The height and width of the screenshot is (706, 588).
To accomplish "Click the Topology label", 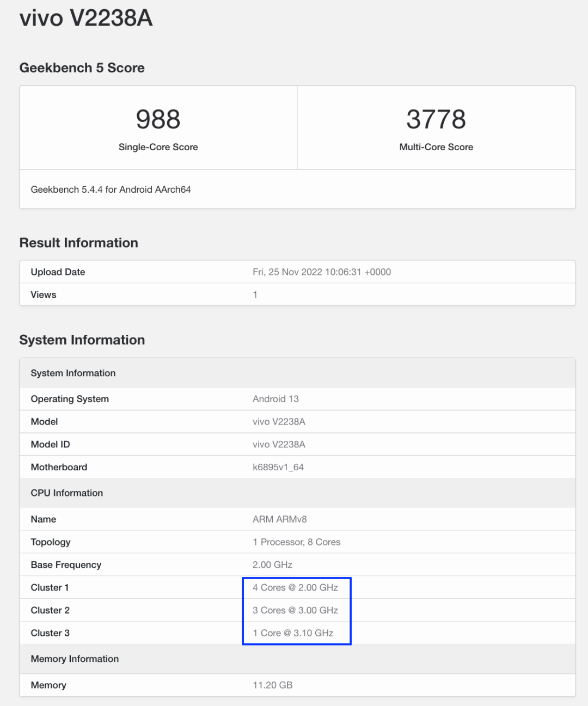I will tap(51, 542).
